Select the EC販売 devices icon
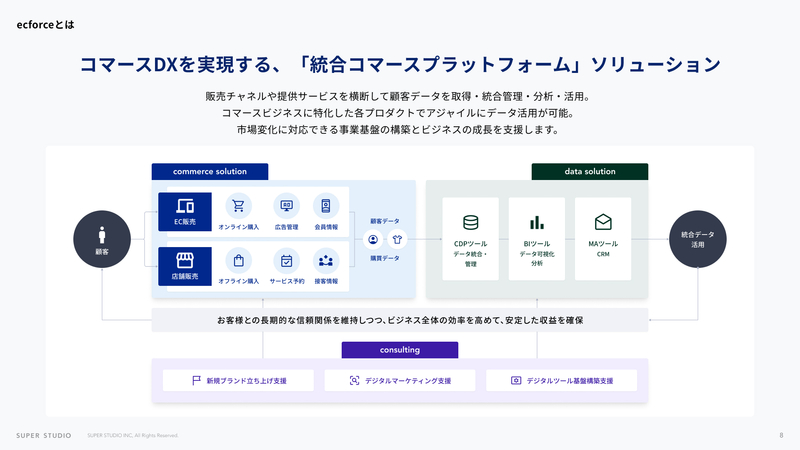Viewport: 800px width, 450px height. click(185, 206)
